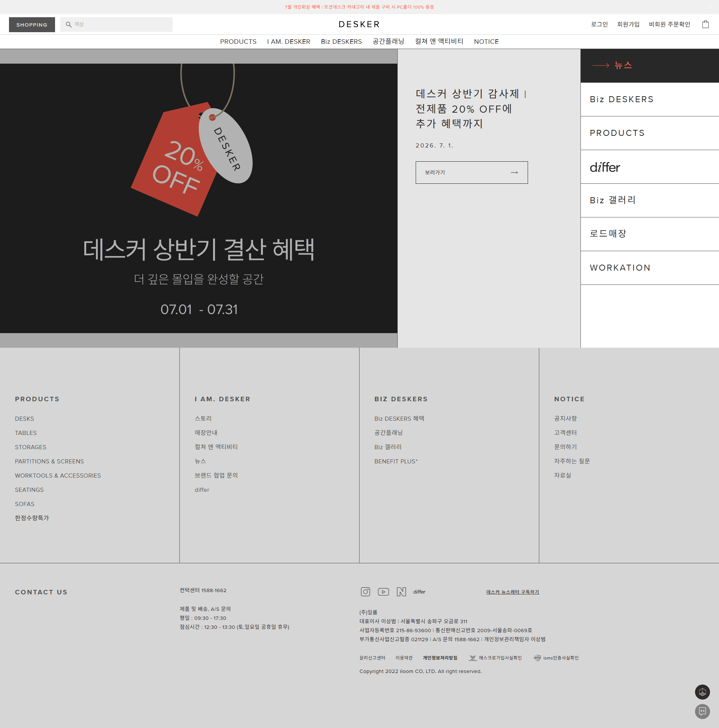Click the isms certification icon
The height and width of the screenshot is (728, 719).
pos(537,658)
